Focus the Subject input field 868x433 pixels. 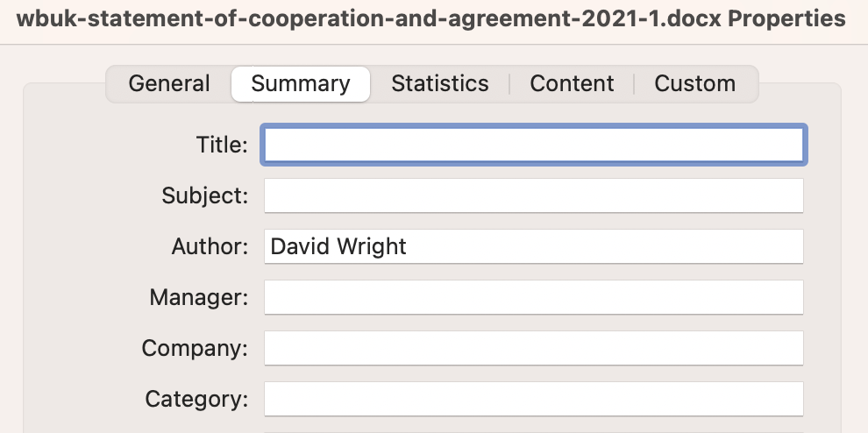(534, 195)
